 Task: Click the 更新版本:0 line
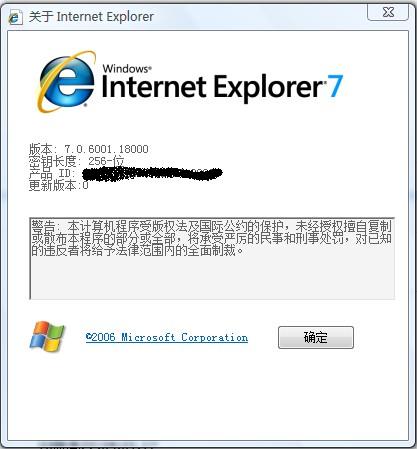(x=59, y=185)
